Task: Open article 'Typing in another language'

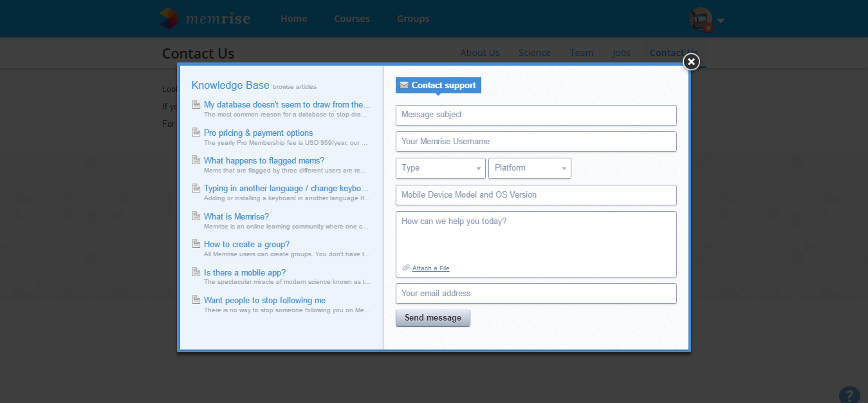Action: [286, 188]
